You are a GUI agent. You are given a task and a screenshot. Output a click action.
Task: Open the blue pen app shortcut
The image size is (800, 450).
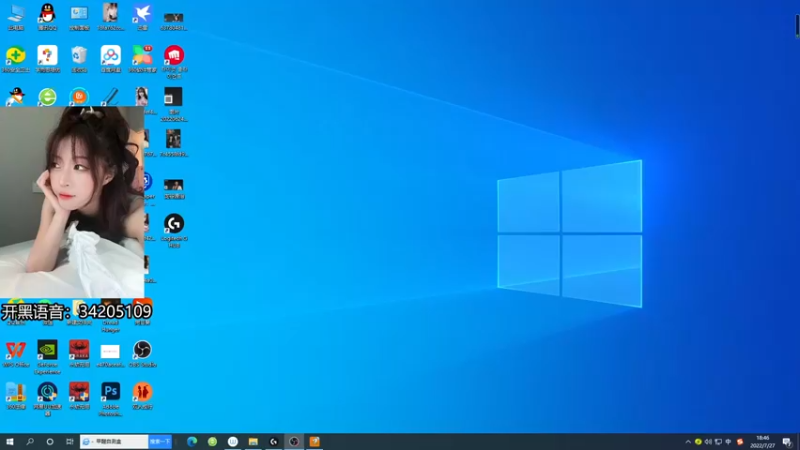(x=111, y=97)
